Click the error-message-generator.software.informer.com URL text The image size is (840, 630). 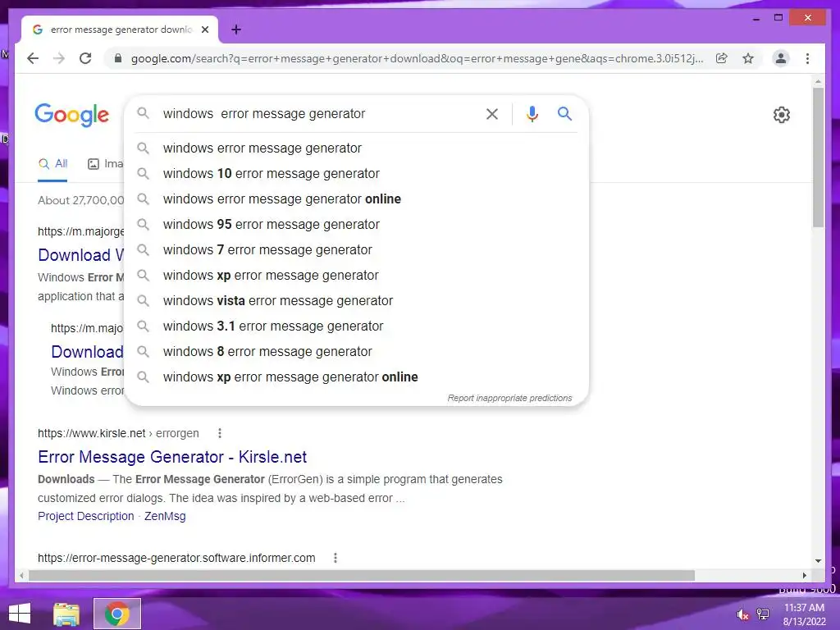176,558
